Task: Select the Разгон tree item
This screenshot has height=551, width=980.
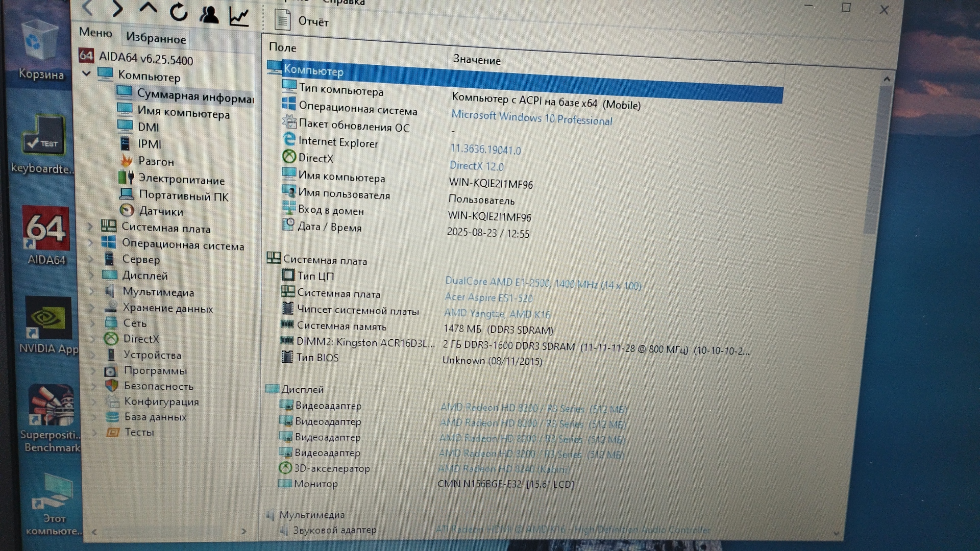Action: 156,162
